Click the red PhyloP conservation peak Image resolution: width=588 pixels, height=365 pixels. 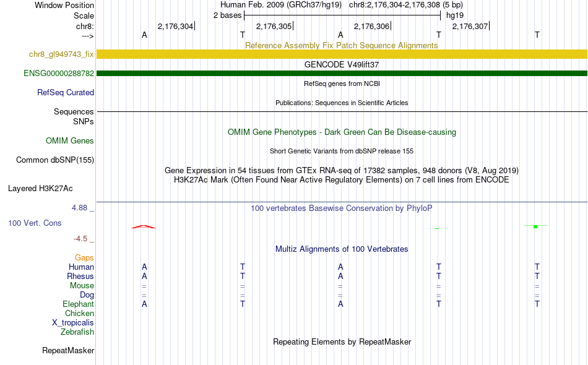[x=143, y=226]
